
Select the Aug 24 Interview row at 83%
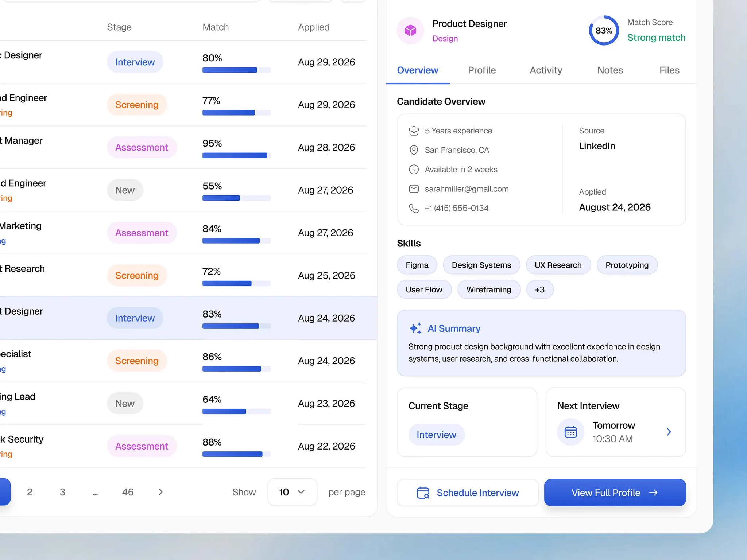coord(188,318)
